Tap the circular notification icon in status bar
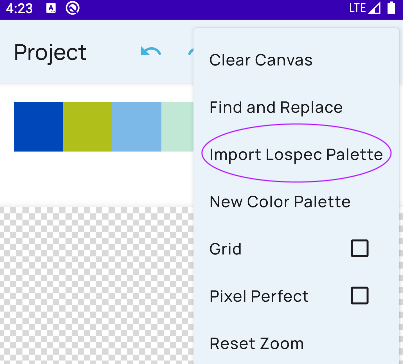403x364 pixels. [x=72, y=8]
